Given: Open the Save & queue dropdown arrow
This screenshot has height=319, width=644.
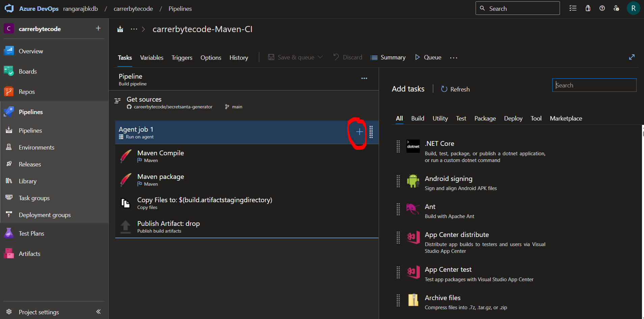Looking at the screenshot, I should pyautogui.click(x=320, y=57).
